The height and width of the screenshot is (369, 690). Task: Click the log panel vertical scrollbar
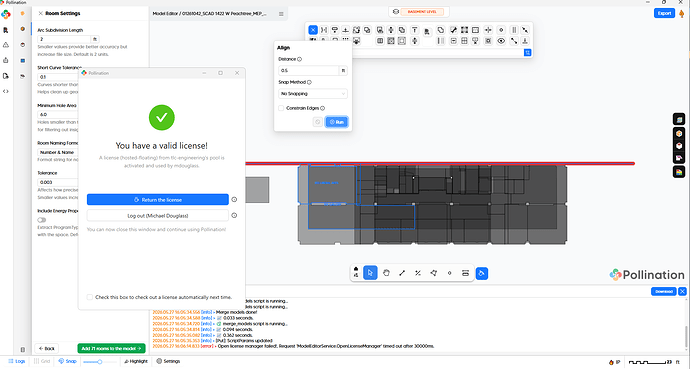click(686, 337)
